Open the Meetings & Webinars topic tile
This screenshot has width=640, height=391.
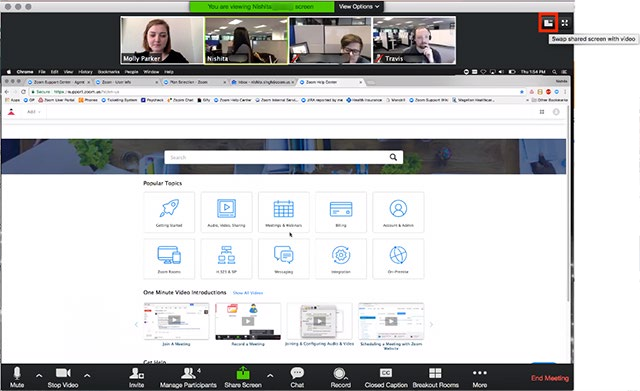(x=284, y=212)
